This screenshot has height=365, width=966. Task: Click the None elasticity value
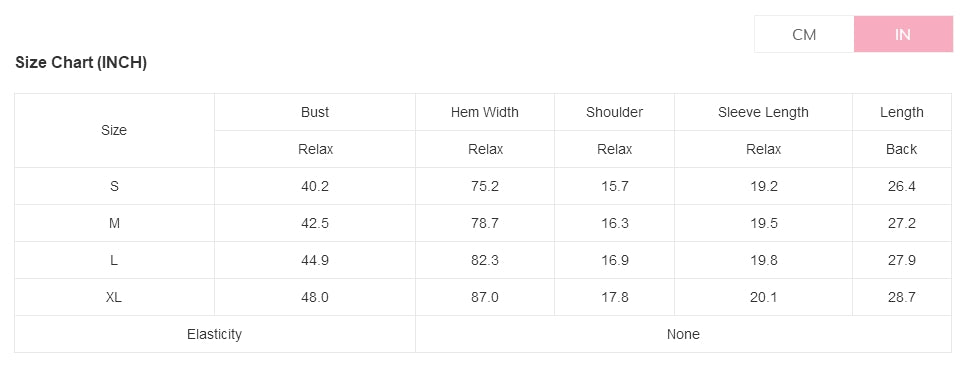[x=683, y=334]
